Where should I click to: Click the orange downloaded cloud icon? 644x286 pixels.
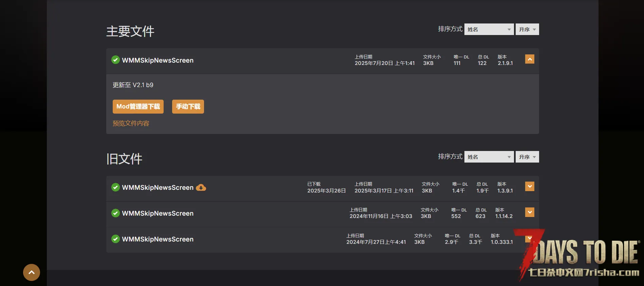click(x=201, y=187)
